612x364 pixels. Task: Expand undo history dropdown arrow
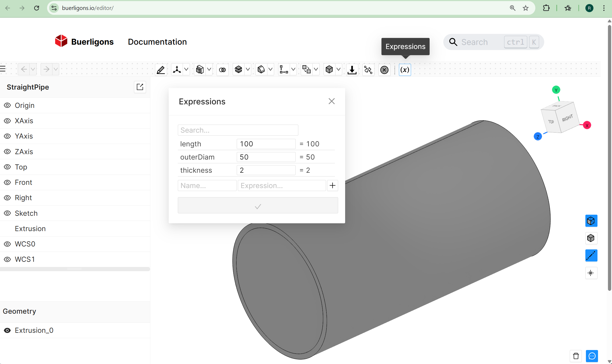pyautogui.click(x=33, y=69)
